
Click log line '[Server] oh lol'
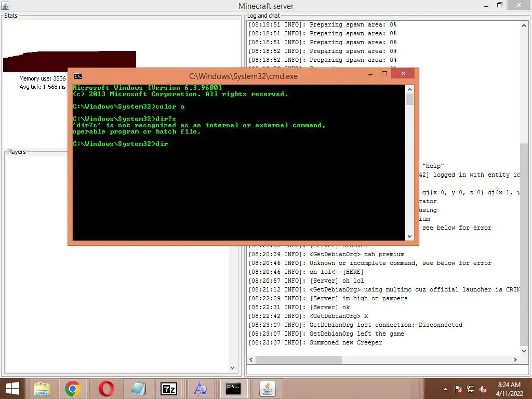[x=306, y=281]
